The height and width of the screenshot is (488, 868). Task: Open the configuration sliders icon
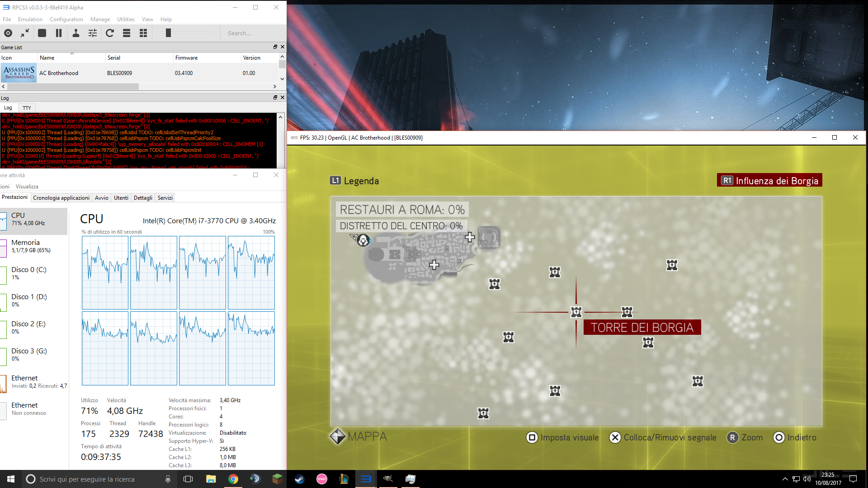click(x=93, y=33)
